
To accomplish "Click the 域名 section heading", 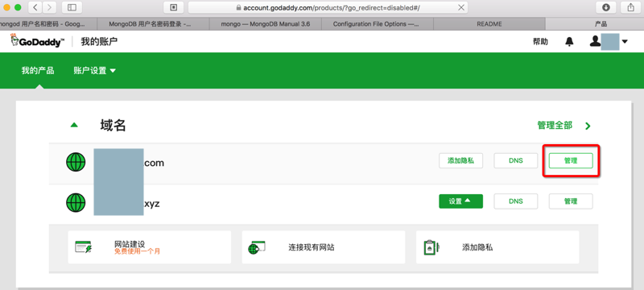I will pos(113,126).
